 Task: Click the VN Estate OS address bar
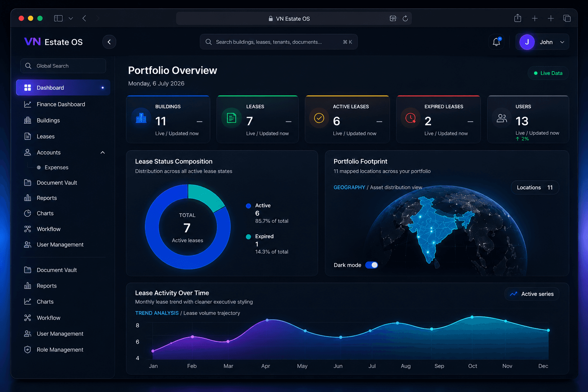pos(294,18)
